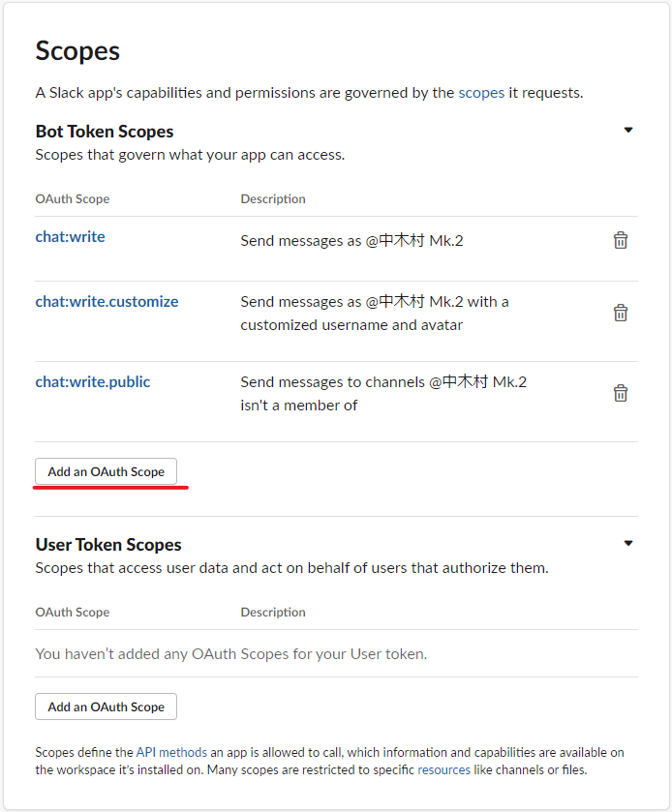Open the chat:write.public scope link
Image resolution: width=672 pixels, height=812 pixels.
pyautogui.click(x=93, y=381)
